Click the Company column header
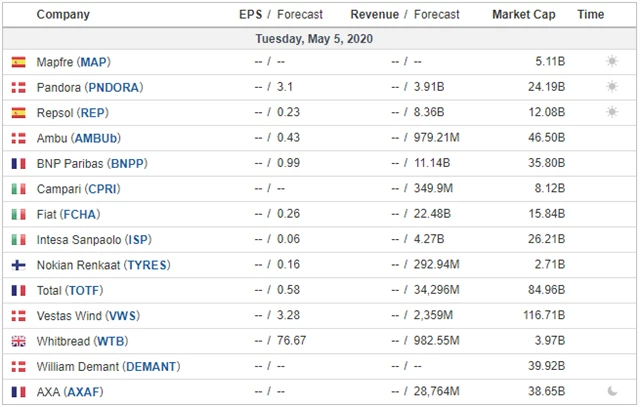This screenshot has height=407, width=640. (62, 15)
